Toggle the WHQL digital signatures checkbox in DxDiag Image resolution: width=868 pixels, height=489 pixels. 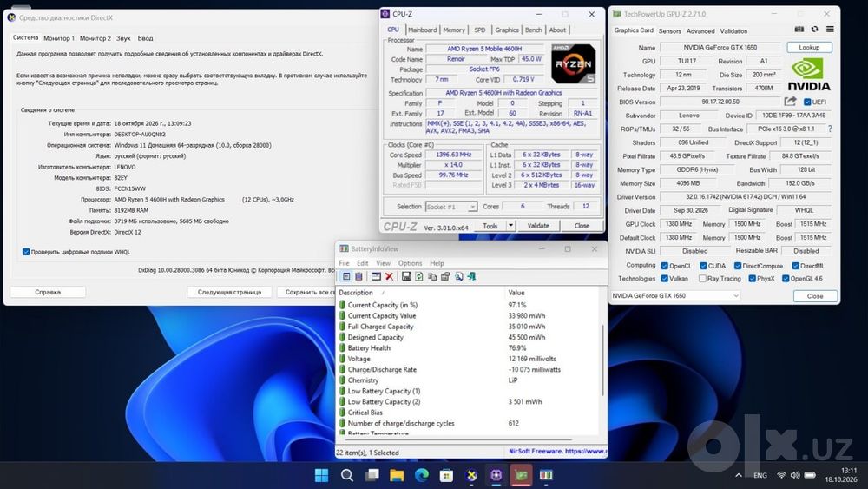pyautogui.click(x=26, y=252)
